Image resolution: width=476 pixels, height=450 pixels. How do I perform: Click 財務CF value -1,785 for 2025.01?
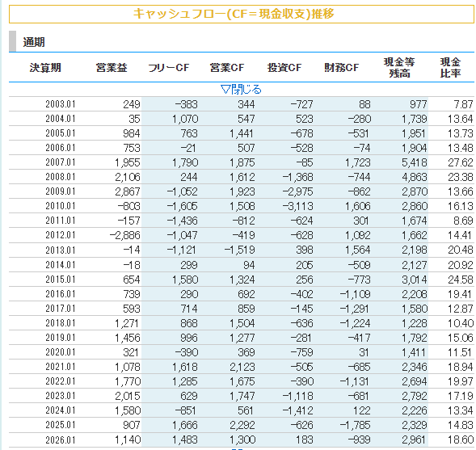click(x=355, y=426)
